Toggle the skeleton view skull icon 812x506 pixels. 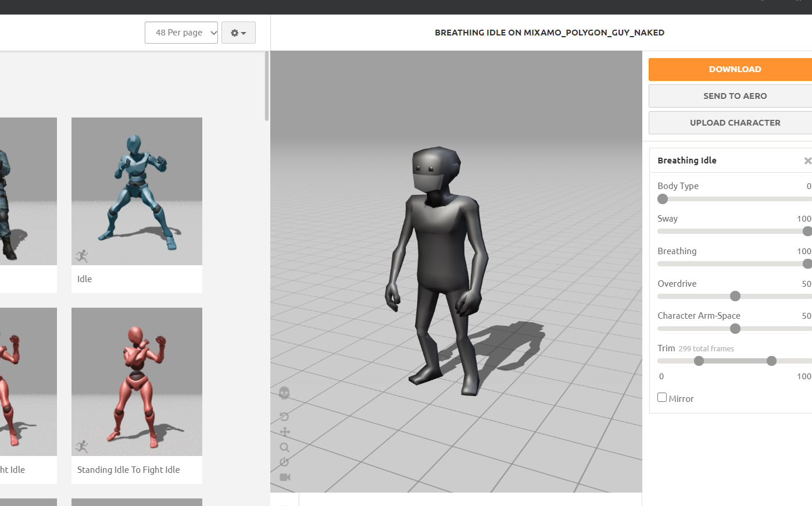(x=284, y=393)
